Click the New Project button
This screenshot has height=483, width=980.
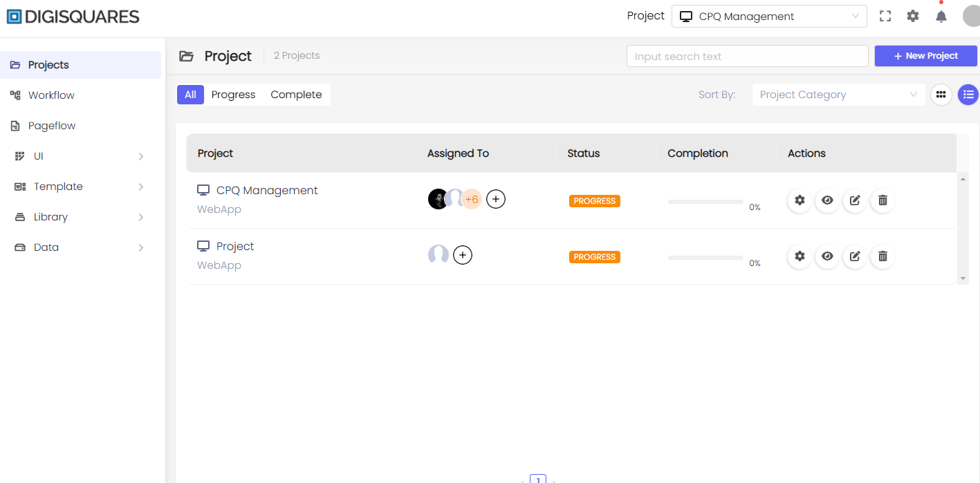(926, 56)
